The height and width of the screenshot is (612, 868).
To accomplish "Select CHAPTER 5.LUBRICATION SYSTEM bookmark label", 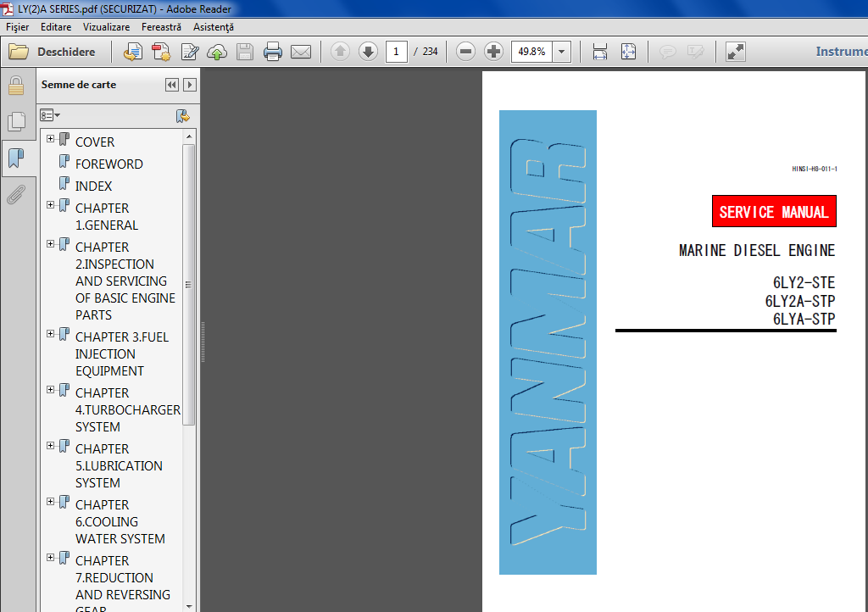I will 119,466.
